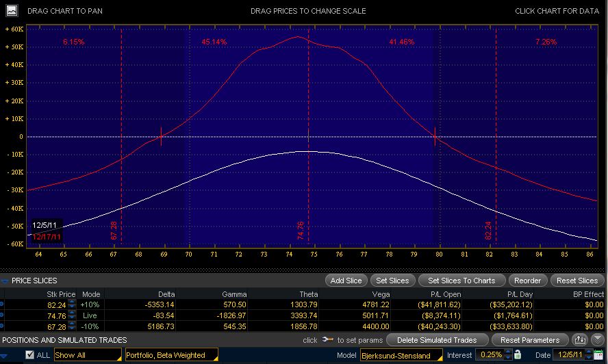Click Delete Simulated Trades
Screen dimensions: 608x364
[437, 340]
